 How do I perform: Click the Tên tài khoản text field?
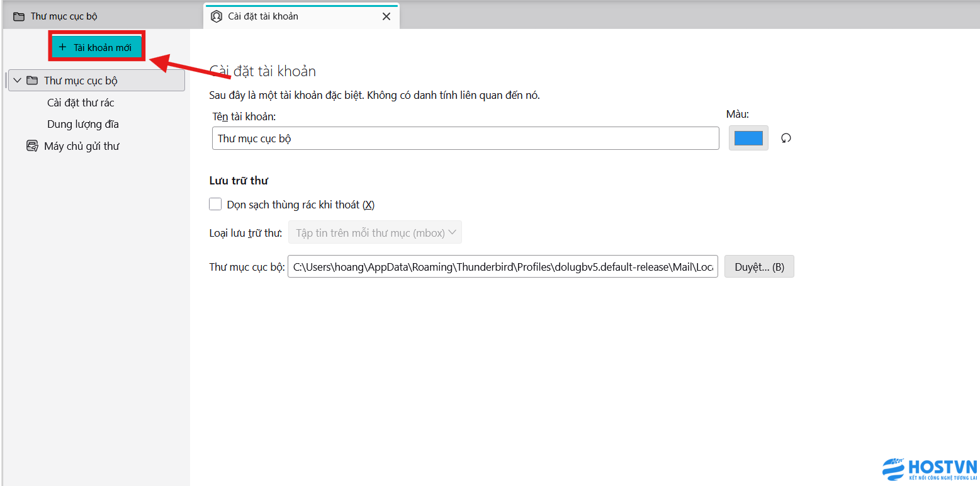[465, 138]
